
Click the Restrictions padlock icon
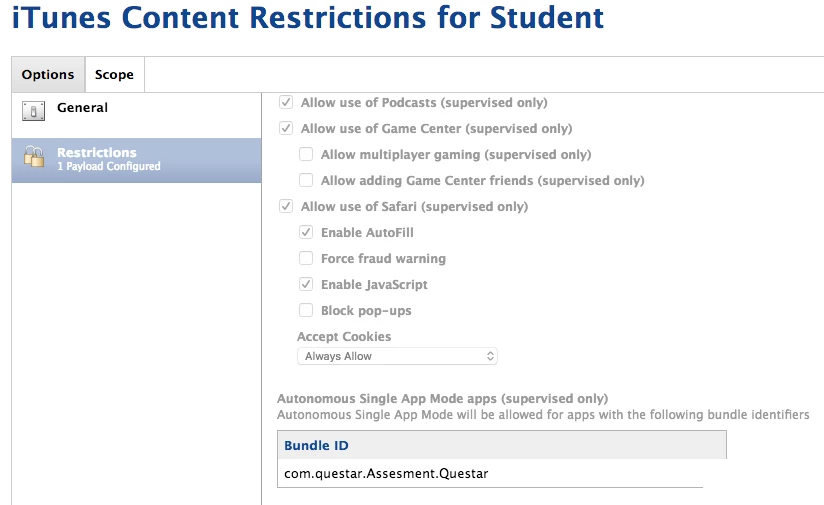[34, 157]
